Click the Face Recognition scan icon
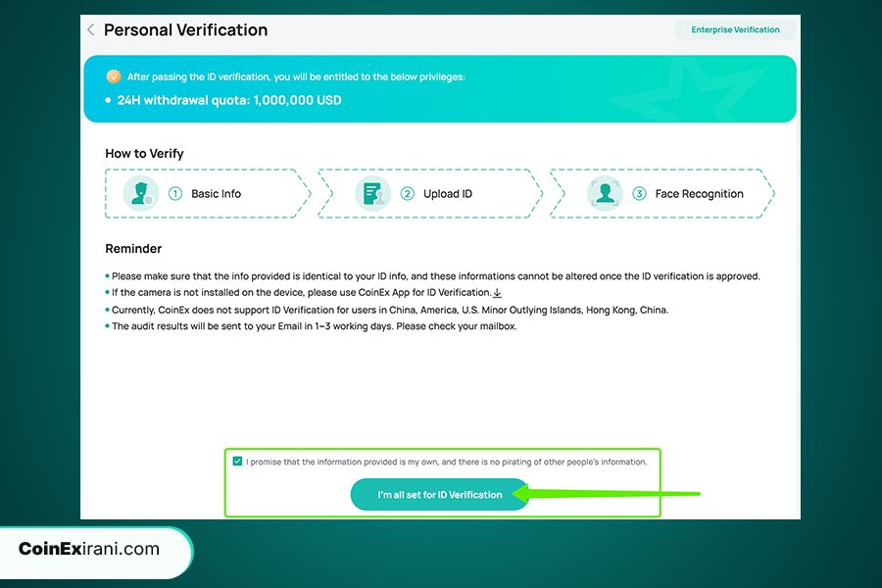The height and width of the screenshot is (588, 882). click(605, 193)
